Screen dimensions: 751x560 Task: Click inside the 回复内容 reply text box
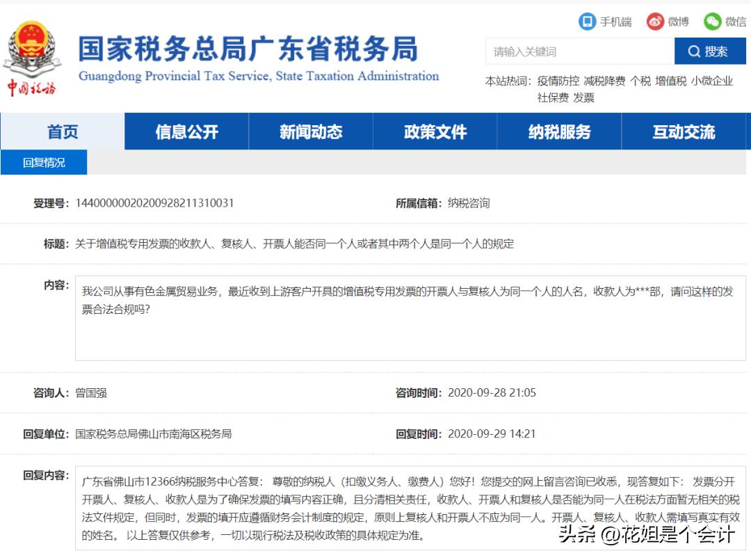pyautogui.click(x=410, y=508)
